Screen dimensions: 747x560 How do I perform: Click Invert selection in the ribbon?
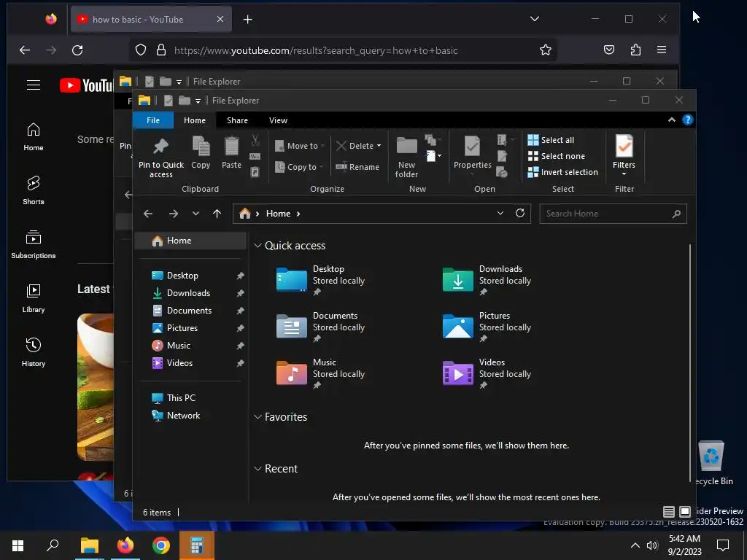pyautogui.click(x=562, y=172)
